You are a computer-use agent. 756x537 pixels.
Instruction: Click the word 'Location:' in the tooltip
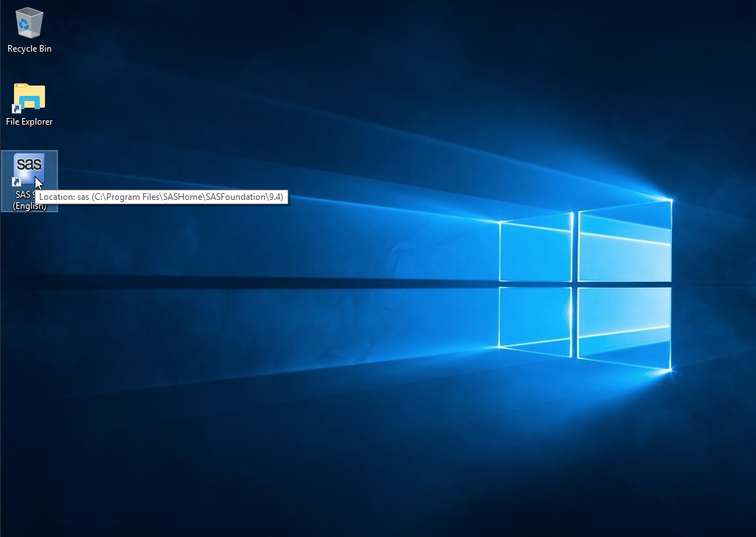tap(57, 197)
